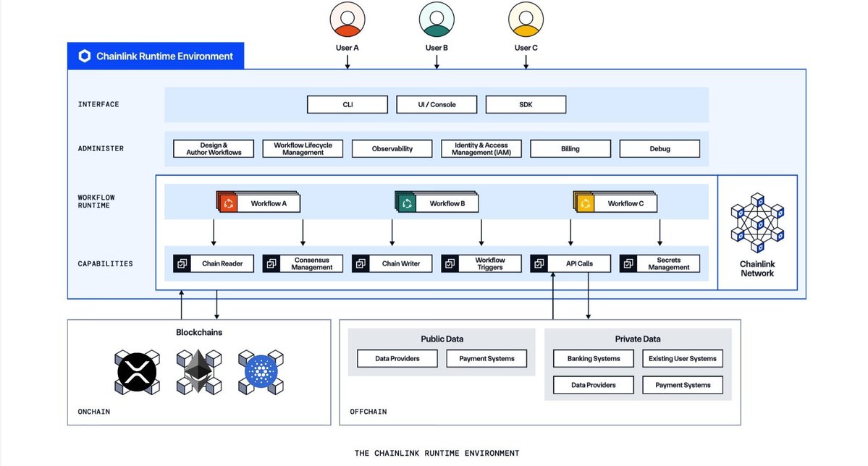868x466 pixels.
Task: Click the yellow Workflow C icon
Action: point(584,203)
